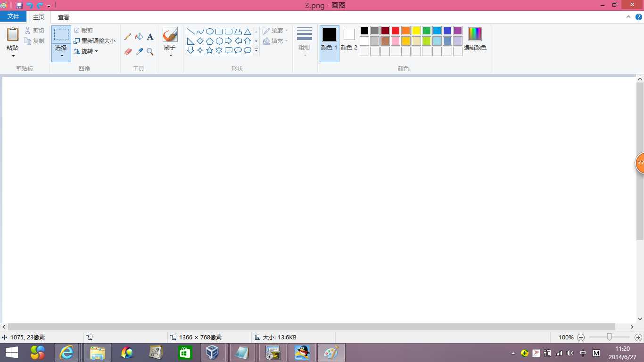The image size is (644, 362).
Task: Select the Pencil tool
Action: [x=128, y=37]
